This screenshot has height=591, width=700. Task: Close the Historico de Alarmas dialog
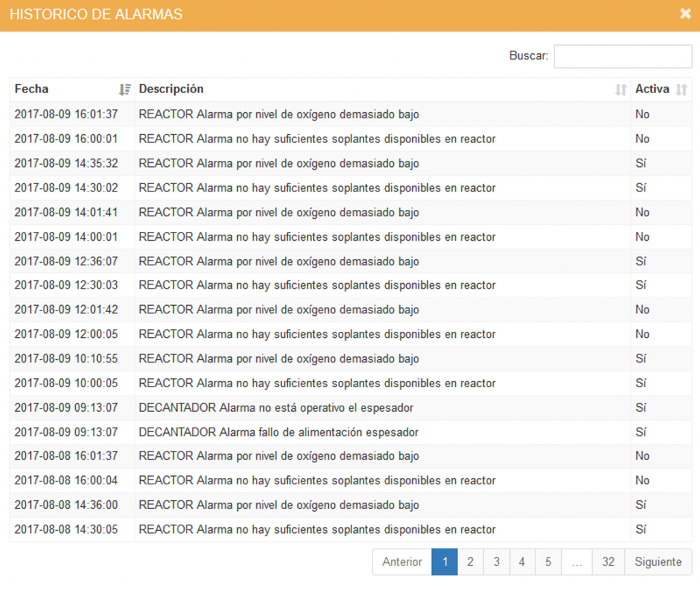(x=685, y=14)
